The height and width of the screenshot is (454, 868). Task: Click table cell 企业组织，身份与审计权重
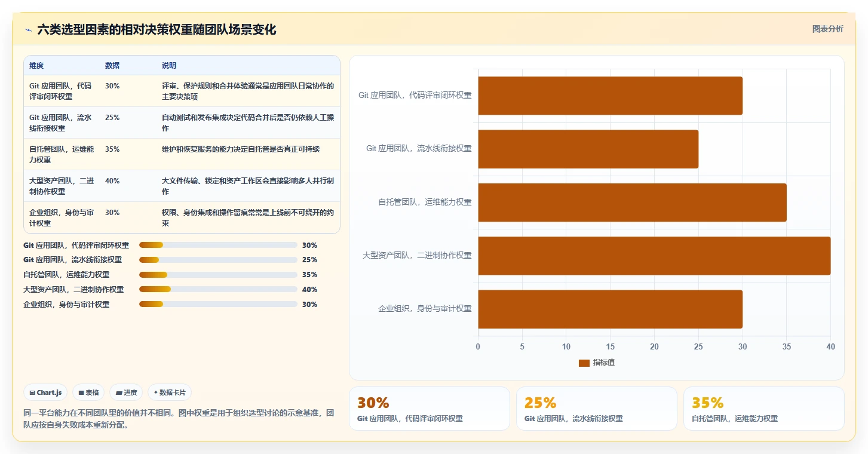coord(62,217)
